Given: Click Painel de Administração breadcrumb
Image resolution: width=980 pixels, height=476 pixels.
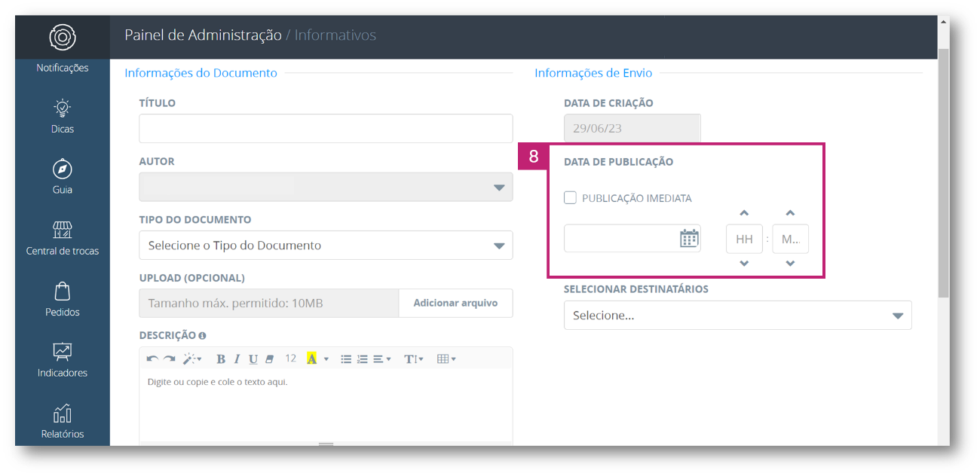Looking at the screenshot, I should pos(203,35).
